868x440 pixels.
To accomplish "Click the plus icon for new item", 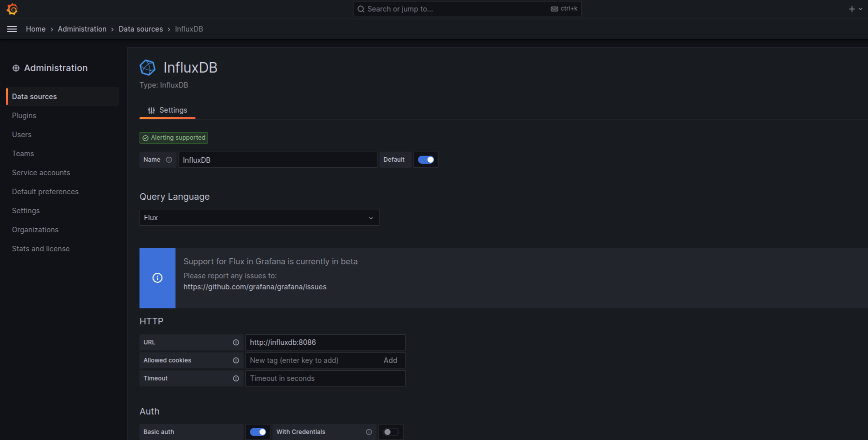I will tap(852, 9).
